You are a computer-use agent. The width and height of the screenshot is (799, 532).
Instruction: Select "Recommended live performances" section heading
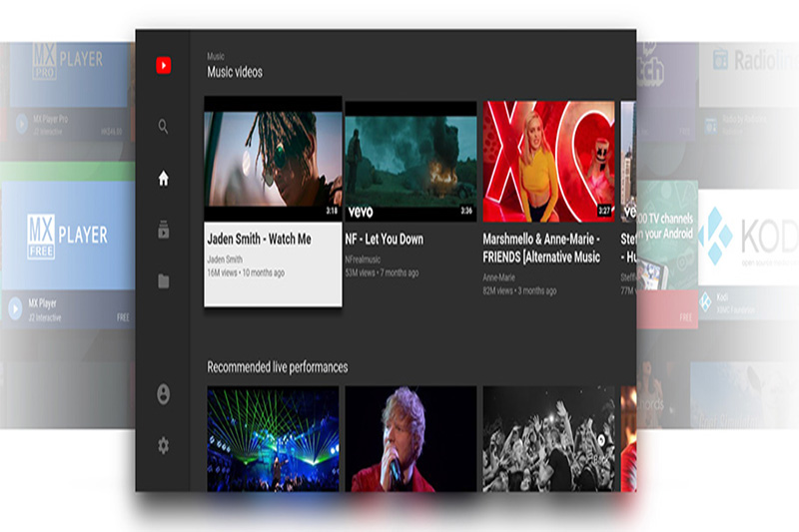point(278,367)
